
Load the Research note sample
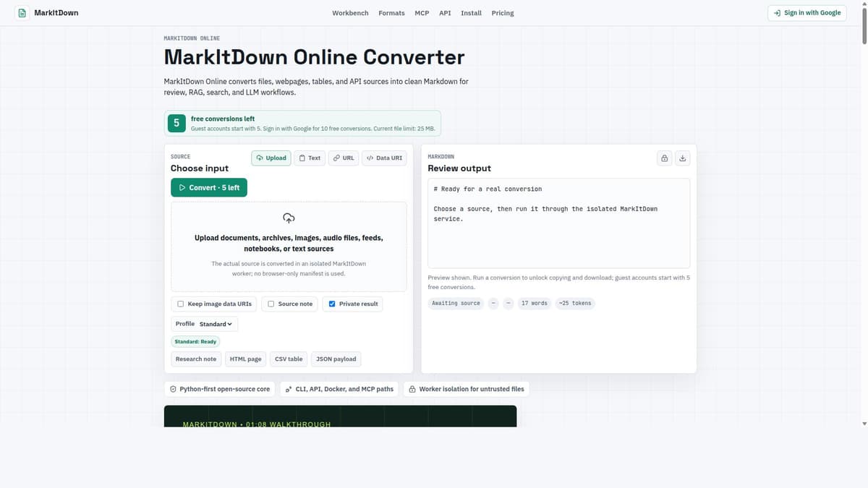pyautogui.click(x=196, y=359)
